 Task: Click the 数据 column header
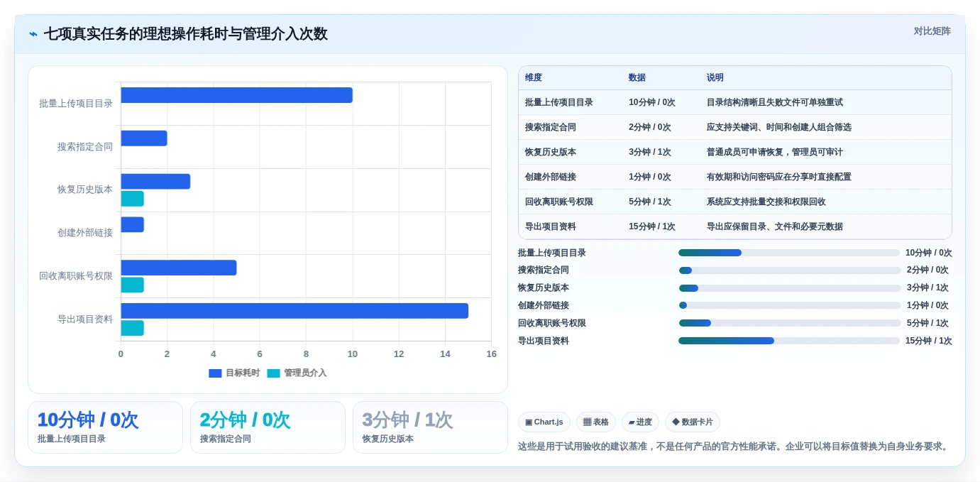coord(637,77)
